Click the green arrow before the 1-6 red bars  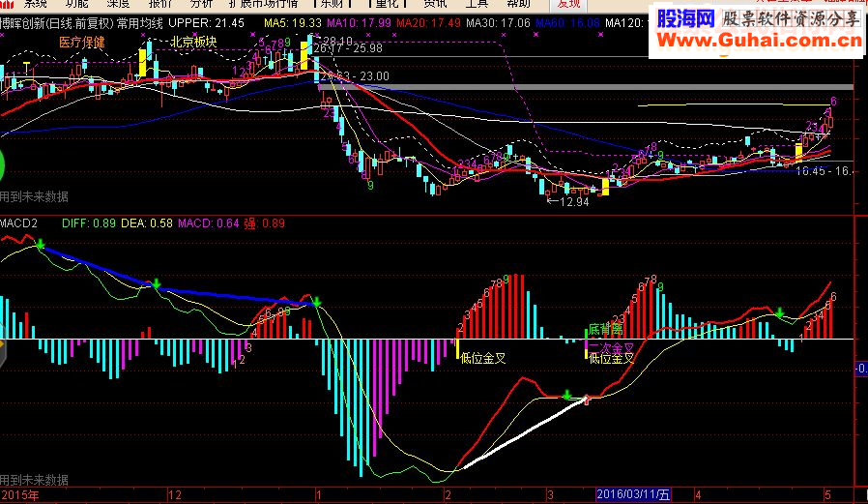[779, 313]
